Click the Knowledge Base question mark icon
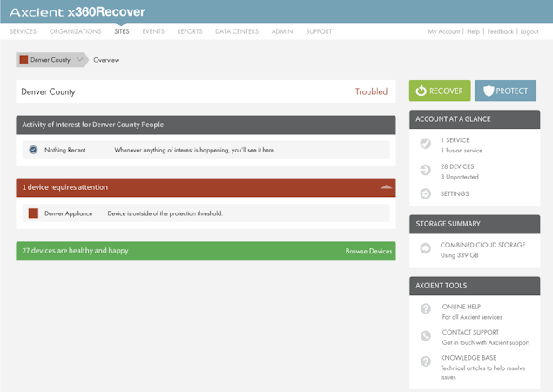The width and height of the screenshot is (553, 392). point(425,362)
